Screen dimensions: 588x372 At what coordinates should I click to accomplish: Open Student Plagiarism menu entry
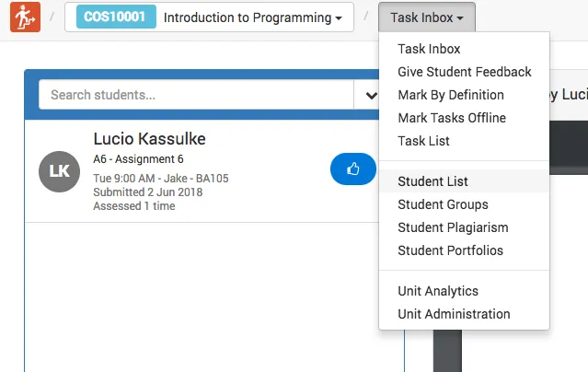point(465,227)
